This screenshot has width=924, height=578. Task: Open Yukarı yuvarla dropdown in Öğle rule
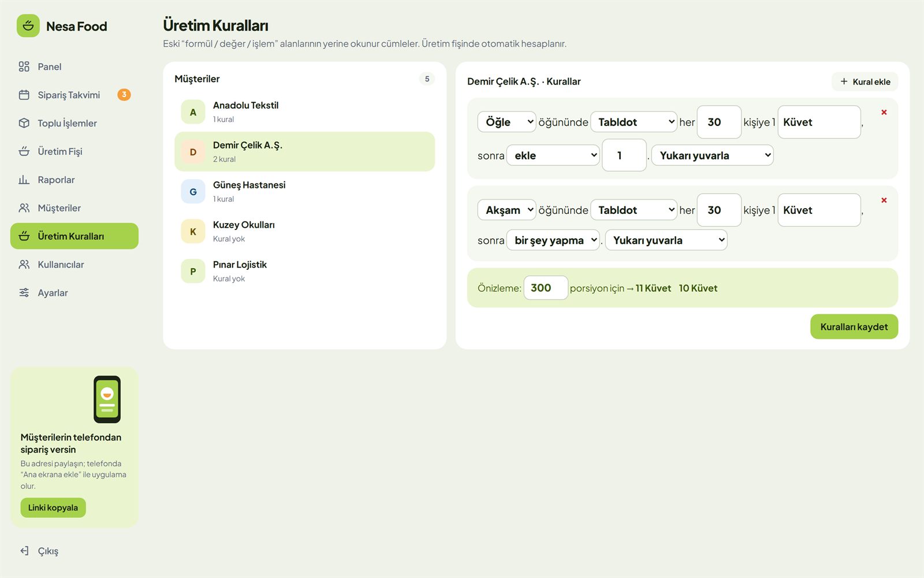tap(712, 155)
